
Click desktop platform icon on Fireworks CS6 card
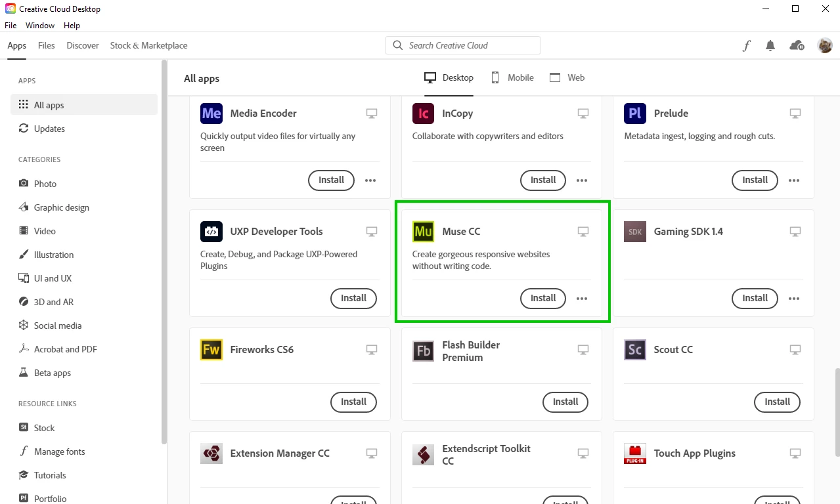[372, 350]
